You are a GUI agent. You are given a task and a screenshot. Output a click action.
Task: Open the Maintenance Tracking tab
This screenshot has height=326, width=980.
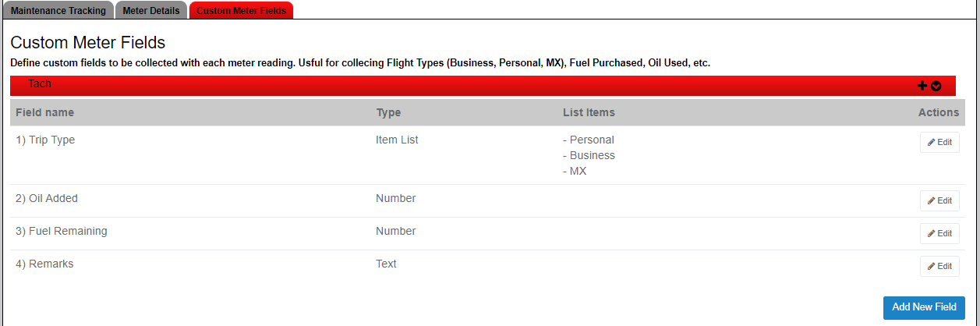(58, 11)
